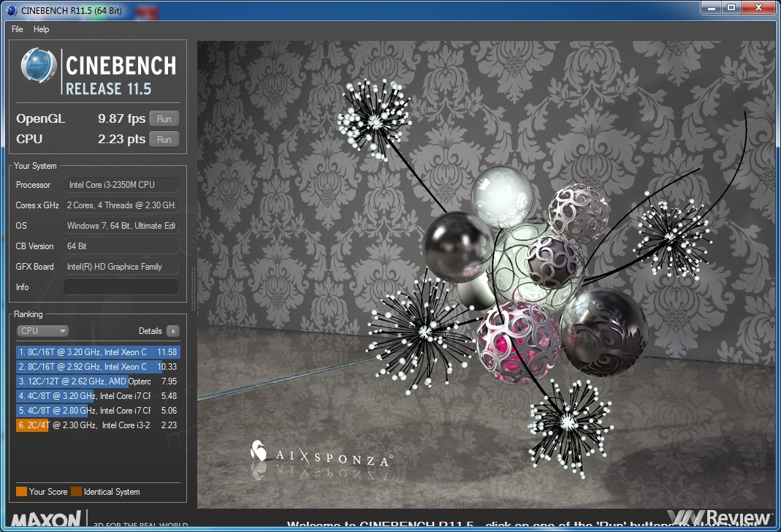Image resolution: width=781 pixels, height=532 pixels.
Task: Select the GFX Board field
Action: [x=121, y=267]
